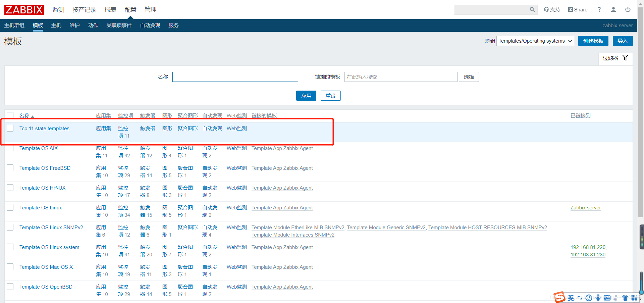Open the 192.168.81.220 linked host

point(588,247)
